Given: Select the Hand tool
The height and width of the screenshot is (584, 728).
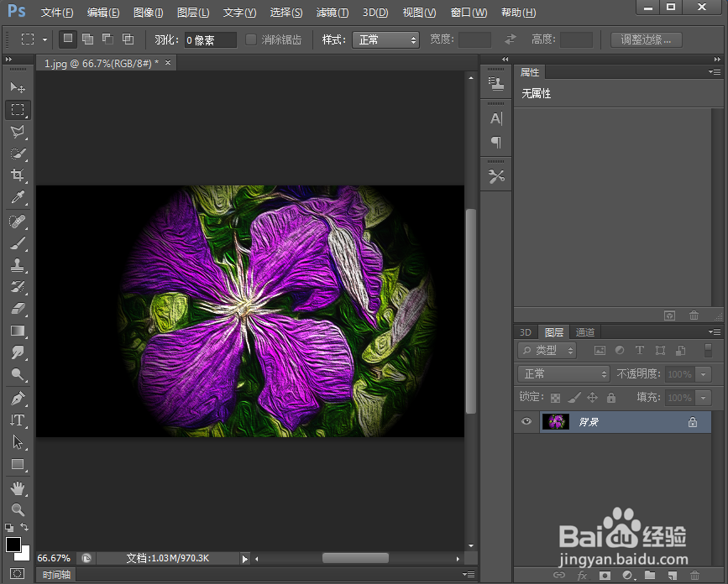Looking at the screenshot, I should pos(18,488).
